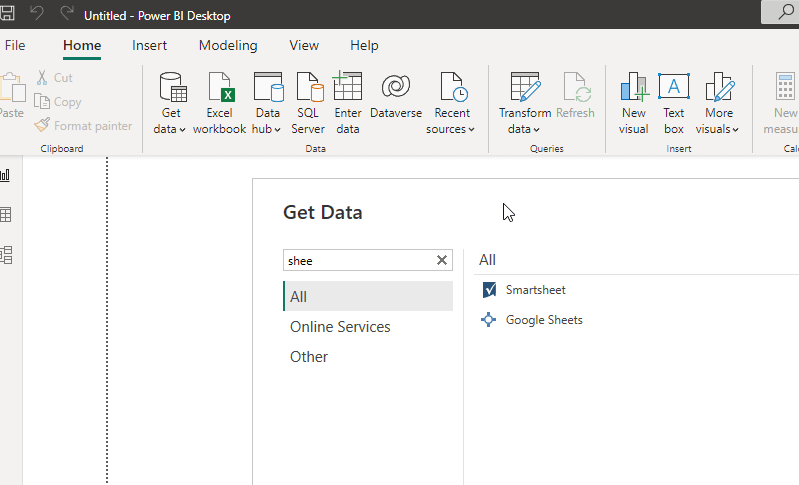
Task: Open Table view in left sidebar
Action: (6, 215)
